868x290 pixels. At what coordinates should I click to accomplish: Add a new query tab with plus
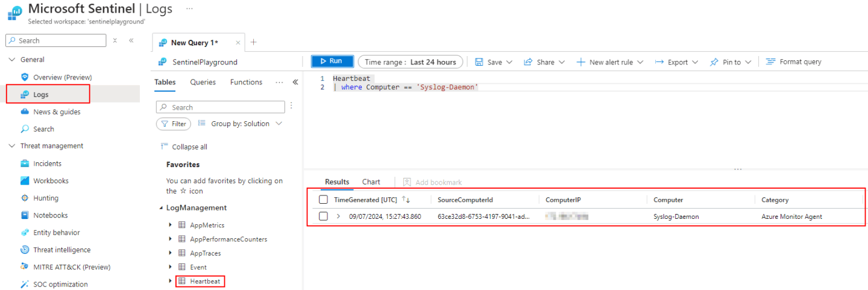coord(253,42)
